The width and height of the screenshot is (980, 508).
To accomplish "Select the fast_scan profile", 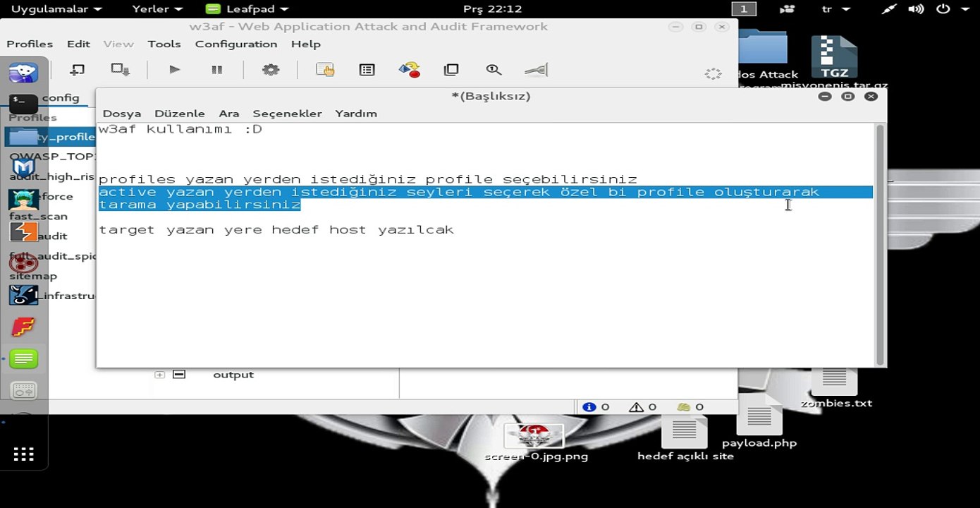I will [x=39, y=217].
